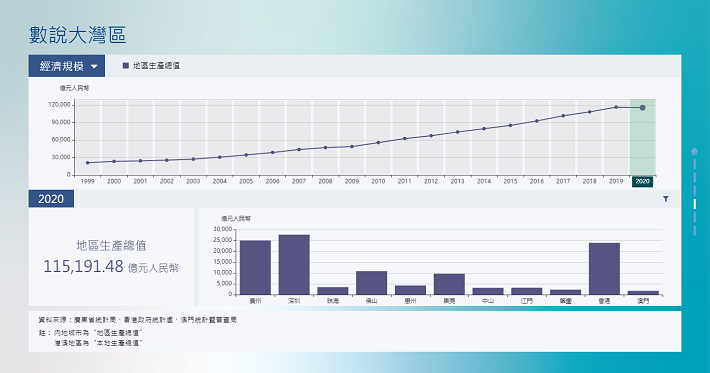
Task: Select the 澳門 bar
Action: pos(643,293)
